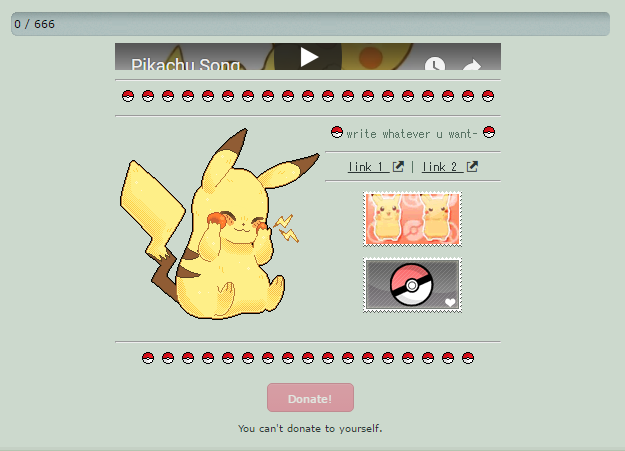Click the 0 / 666 progress bar
The image size is (625, 451).
[310, 24]
